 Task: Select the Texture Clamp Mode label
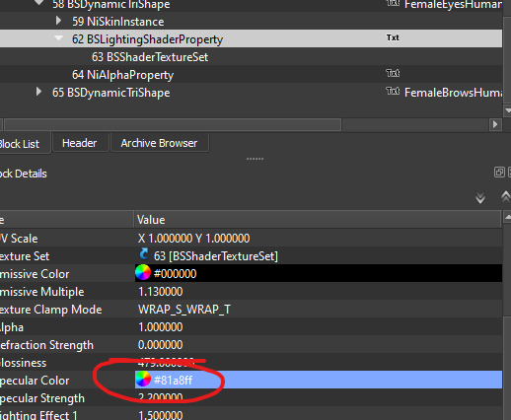click(x=51, y=310)
